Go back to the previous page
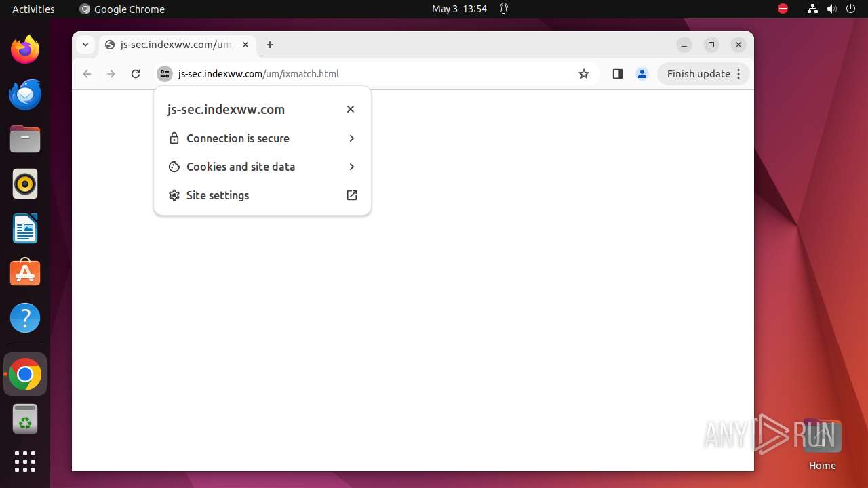Screen dimensions: 868x488 (87, 74)
